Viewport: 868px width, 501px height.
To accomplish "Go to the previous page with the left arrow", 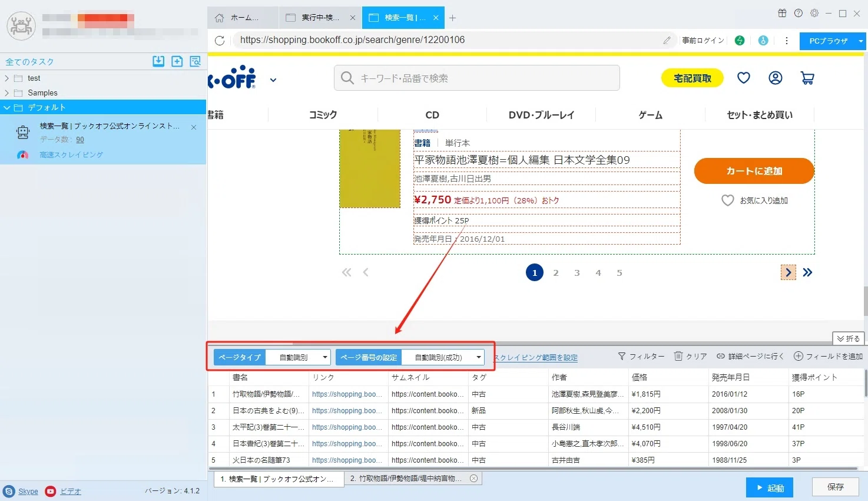I will (366, 272).
